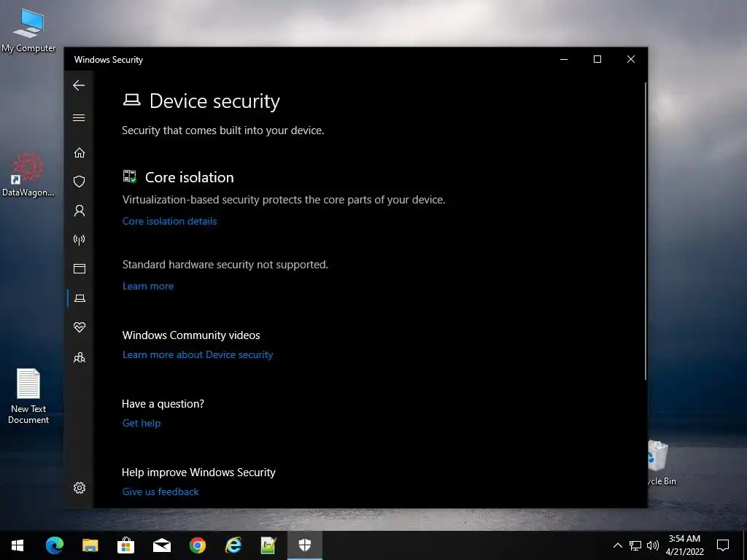
Task: Click Give us feedback link
Action: [x=160, y=491]
